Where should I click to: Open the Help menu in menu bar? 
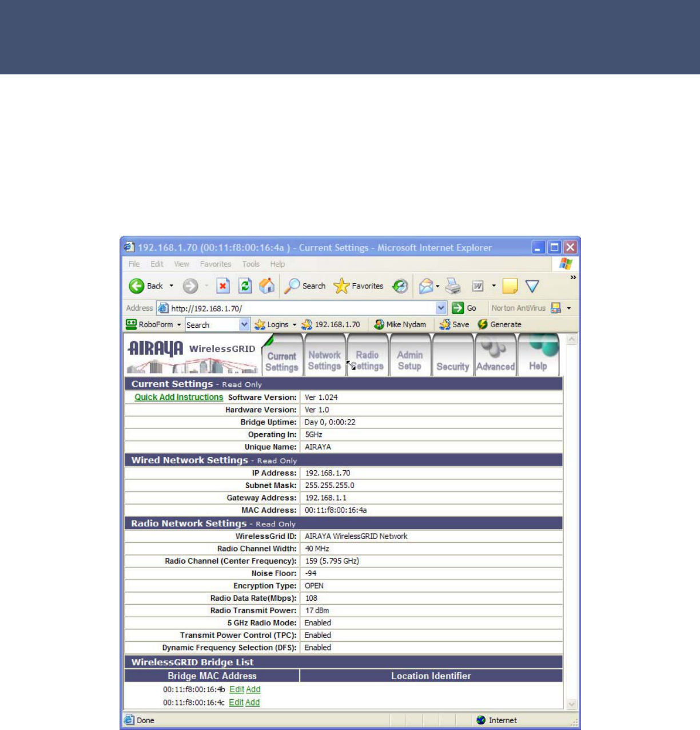pyautogui.click(x=277, y=264)
